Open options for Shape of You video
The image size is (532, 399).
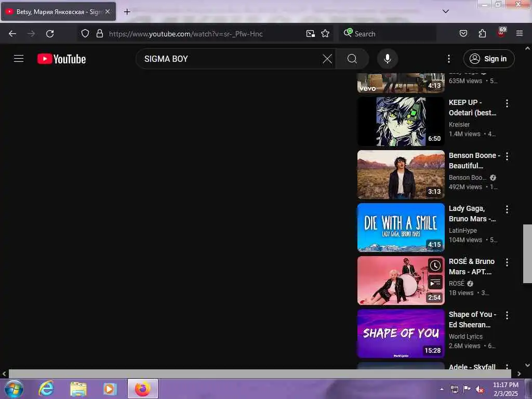coord(507,315)
